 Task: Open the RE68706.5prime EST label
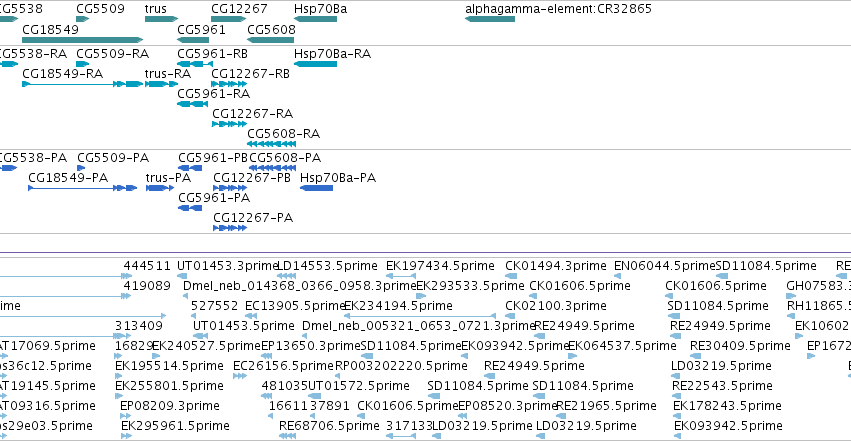[x=329, y=426]
